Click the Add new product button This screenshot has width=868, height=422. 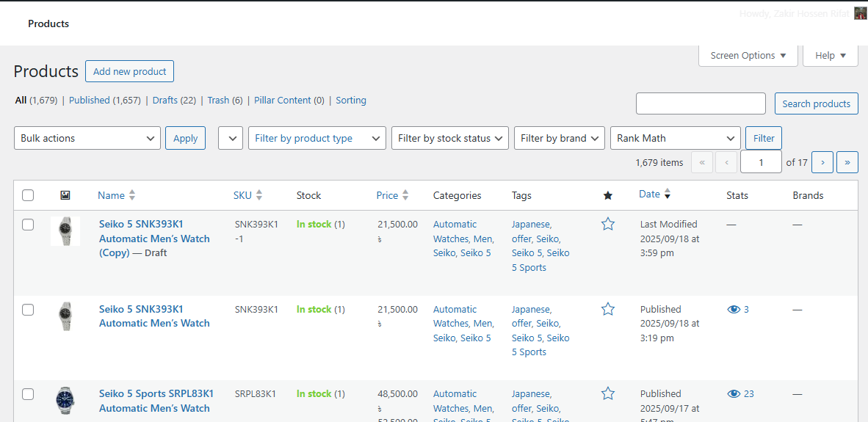click(x=129, y=71)
